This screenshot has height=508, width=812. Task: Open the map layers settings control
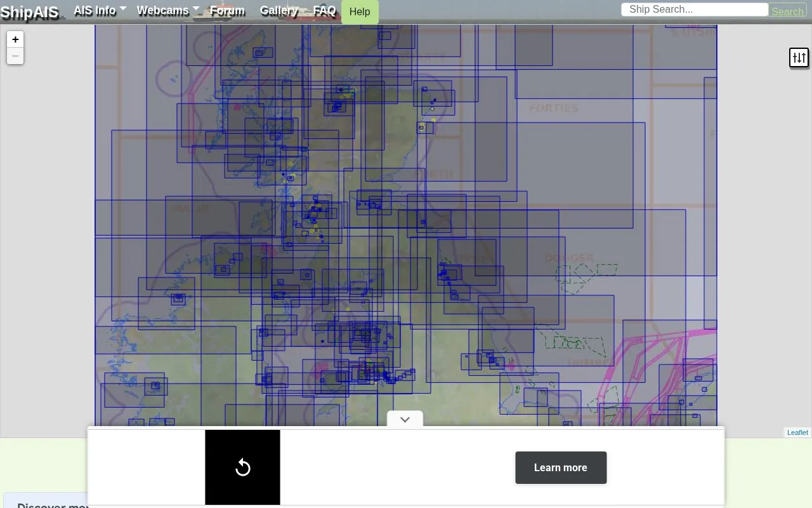(799, 58)
